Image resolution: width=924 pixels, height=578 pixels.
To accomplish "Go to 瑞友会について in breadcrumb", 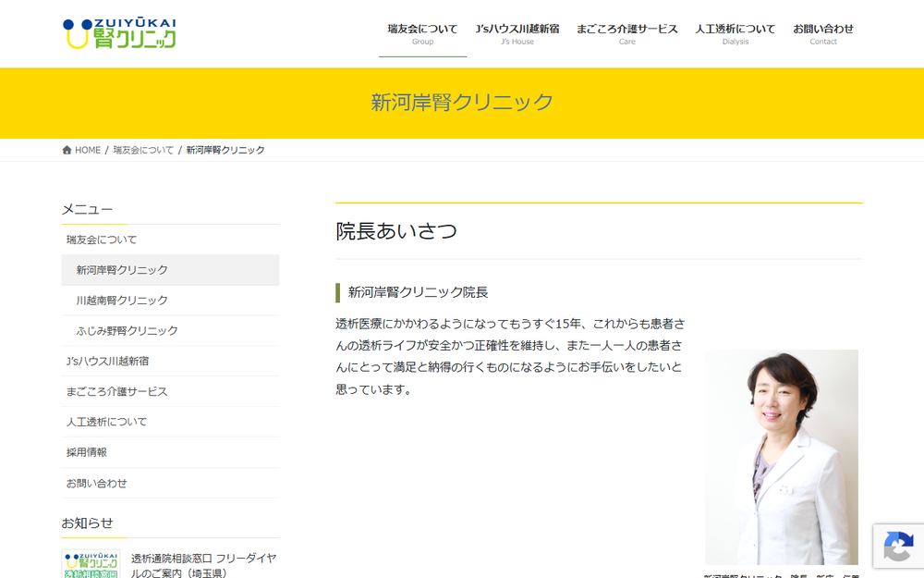I will click(x=143, y=150).
